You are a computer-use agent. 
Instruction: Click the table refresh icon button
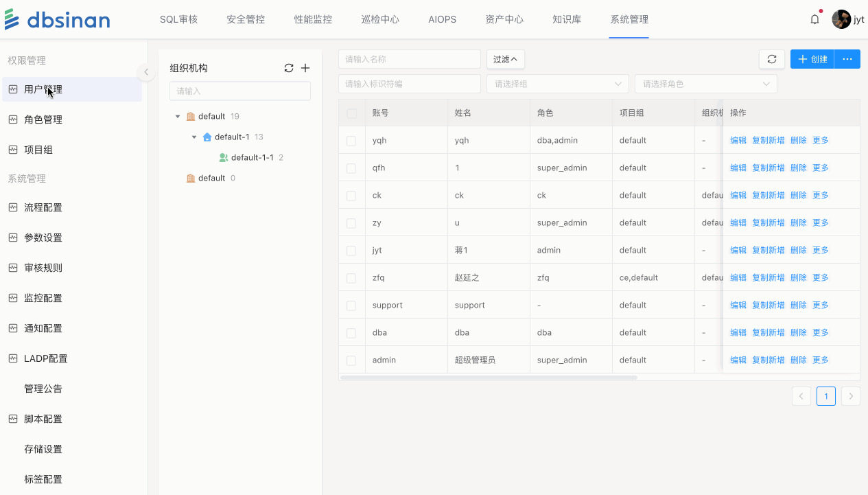pos(772,59)
